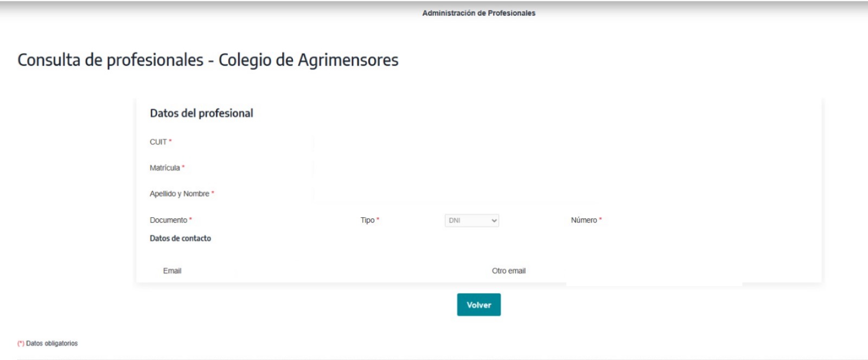Click the Datos de contacto subheading
The width and height of the screenshot is (868, 360).
(180, 238)
